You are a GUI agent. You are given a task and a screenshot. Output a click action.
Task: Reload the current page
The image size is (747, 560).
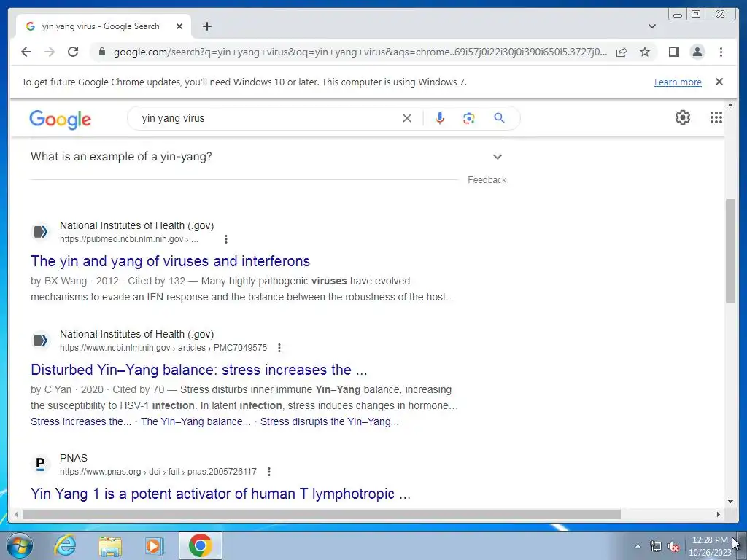coord(73,52)
